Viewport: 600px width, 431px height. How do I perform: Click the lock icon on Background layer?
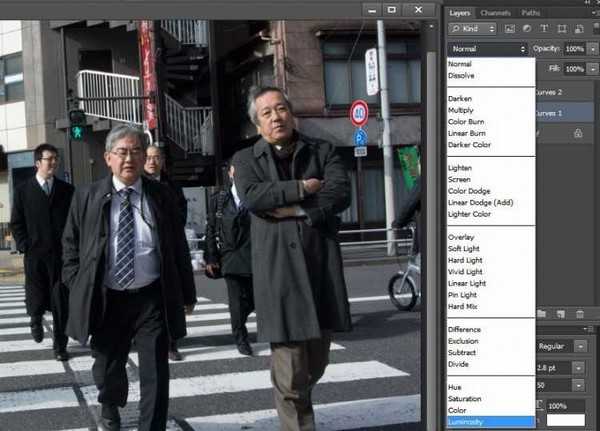click(578, 133)
